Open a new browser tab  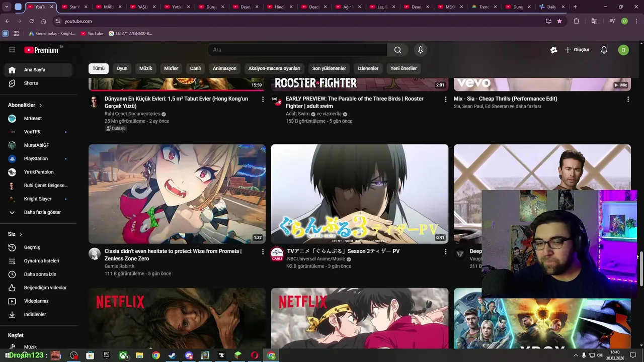(x=575, y=7)
